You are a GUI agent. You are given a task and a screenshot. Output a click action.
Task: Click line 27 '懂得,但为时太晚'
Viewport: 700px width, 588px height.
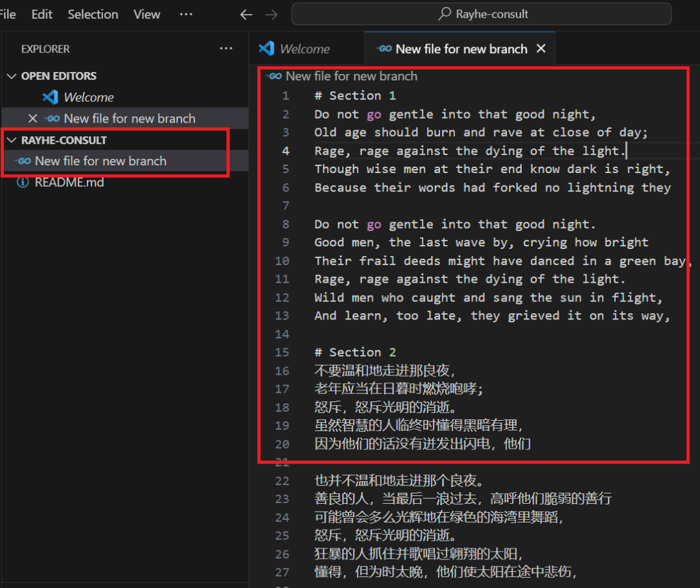pos(447,572)
